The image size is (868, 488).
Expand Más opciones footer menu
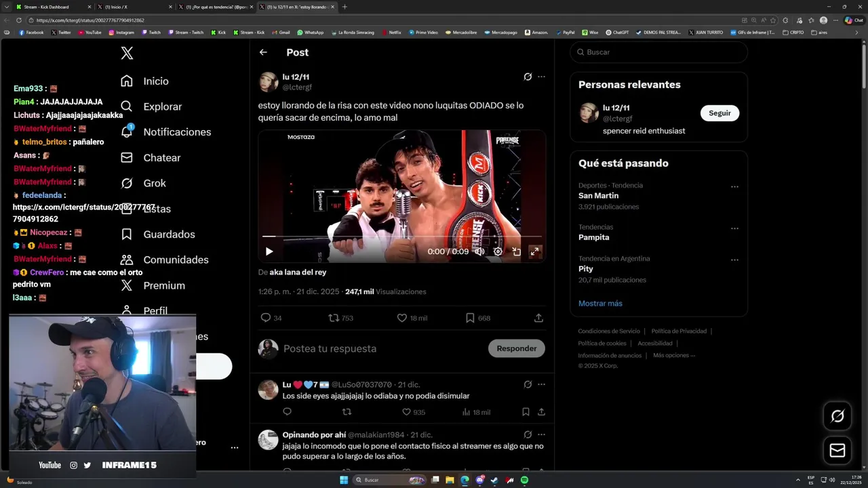point(674,355)
